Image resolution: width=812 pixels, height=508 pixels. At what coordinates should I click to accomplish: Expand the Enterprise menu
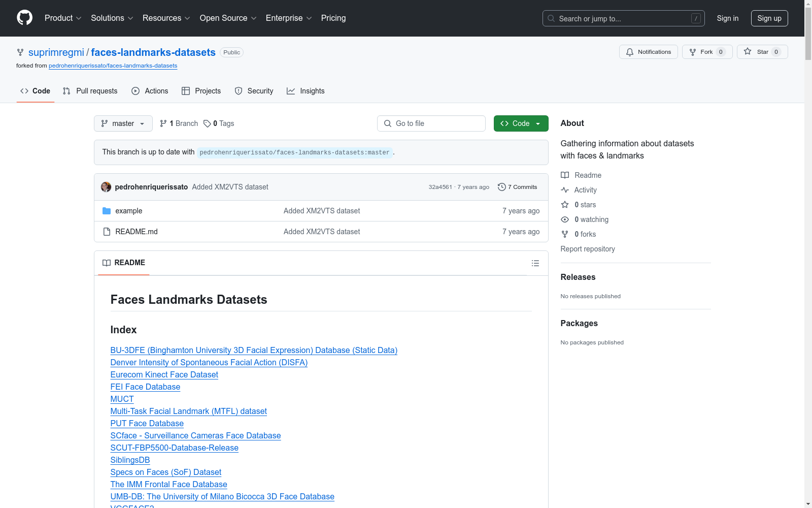pyautogui.click(x=289, y=18)
